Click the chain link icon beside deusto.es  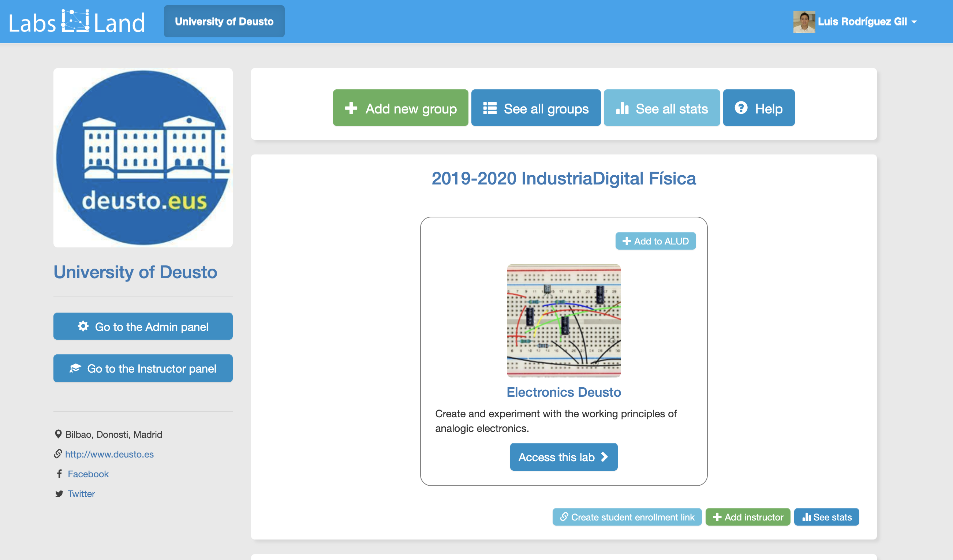click(x=58, y=454)
